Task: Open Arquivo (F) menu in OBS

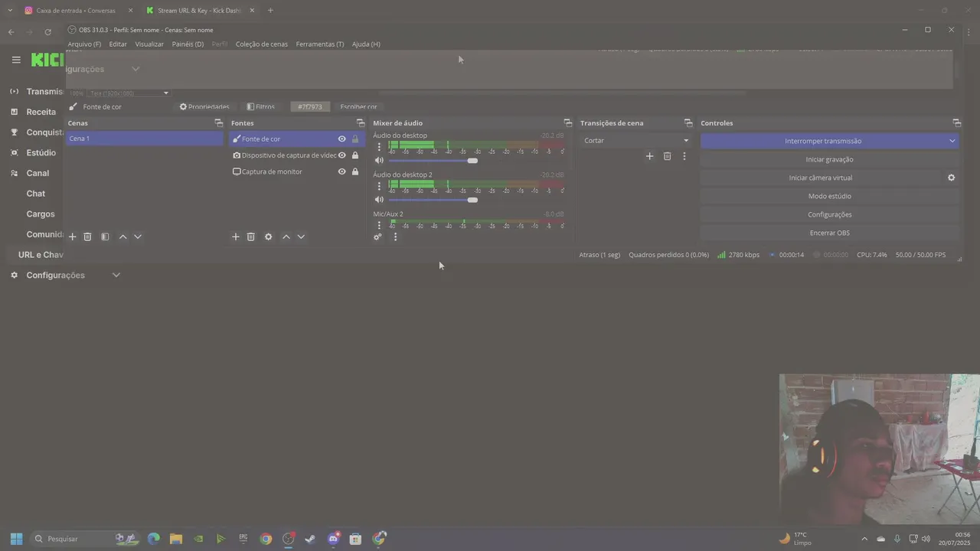Action: (84, 44)
